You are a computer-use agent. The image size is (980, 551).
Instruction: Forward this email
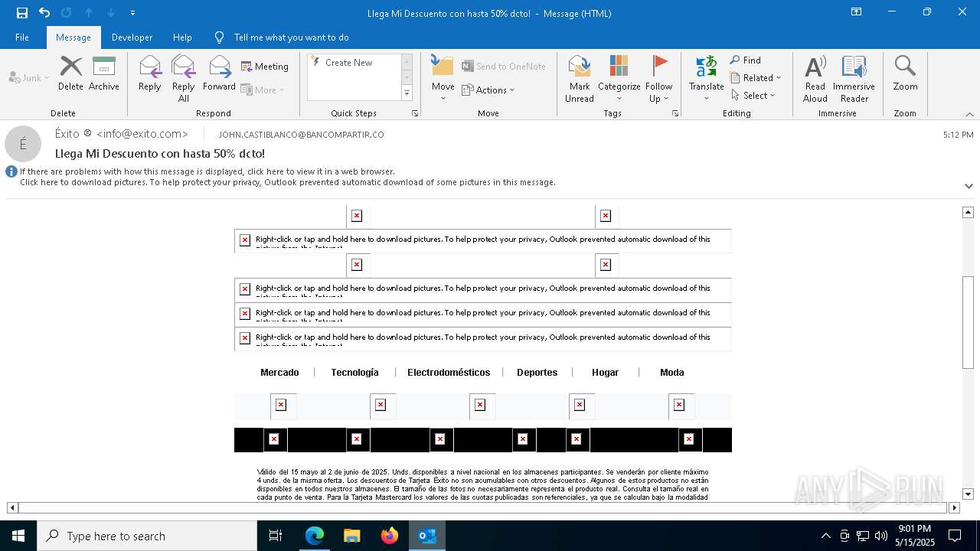click(220, 73)
